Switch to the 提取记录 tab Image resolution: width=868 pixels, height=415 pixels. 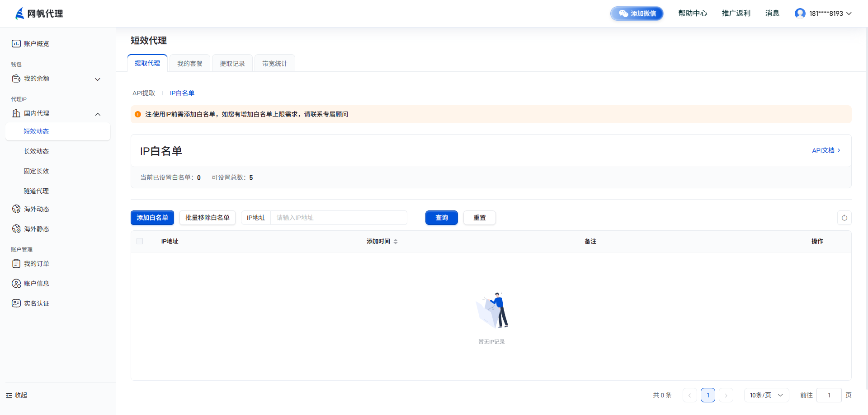click(x=232, y=64)
